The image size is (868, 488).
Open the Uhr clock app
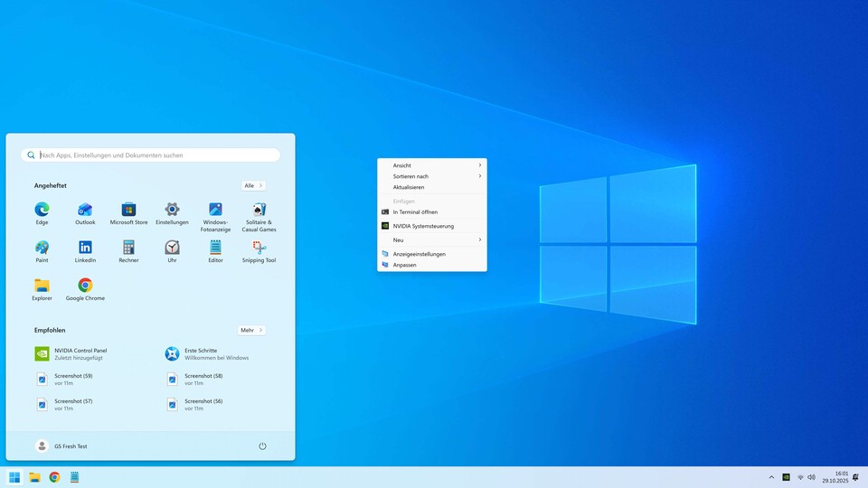[172, 251]
